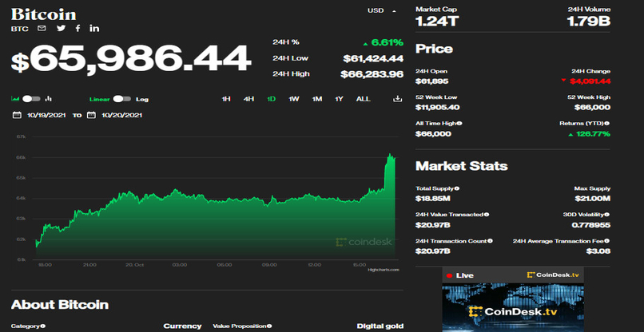Select 1Y chart timeframe
The height and width of the screenshot is (332, 644).
click(x=339, y=99)
